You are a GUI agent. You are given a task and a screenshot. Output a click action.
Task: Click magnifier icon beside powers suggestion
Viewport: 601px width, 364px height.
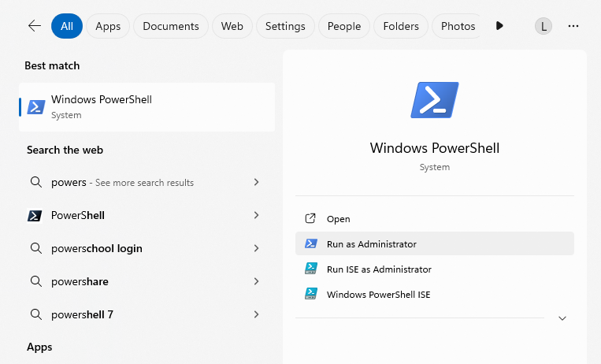click(x=36, y=182)
